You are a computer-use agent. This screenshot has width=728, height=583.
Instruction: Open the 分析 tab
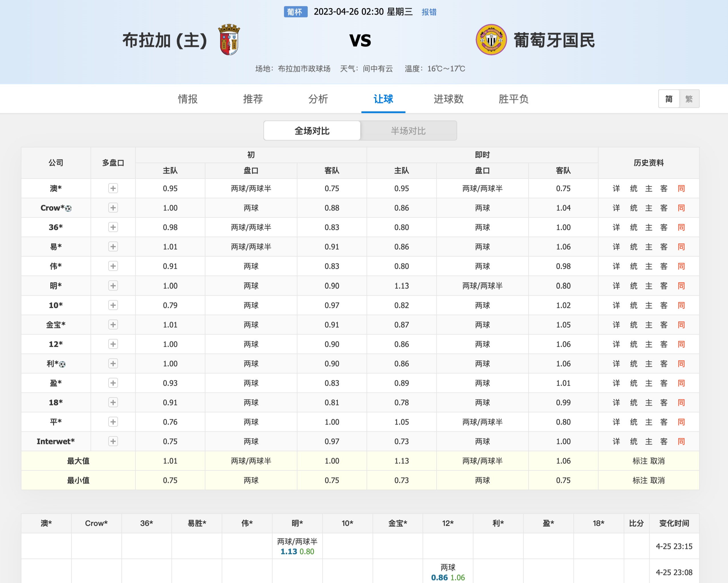point(318,99)
